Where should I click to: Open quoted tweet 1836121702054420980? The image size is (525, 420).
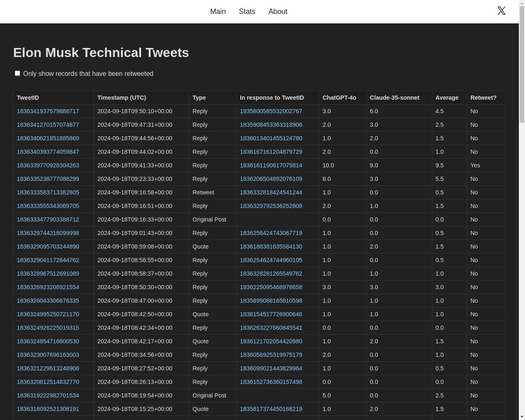(271, 341)
